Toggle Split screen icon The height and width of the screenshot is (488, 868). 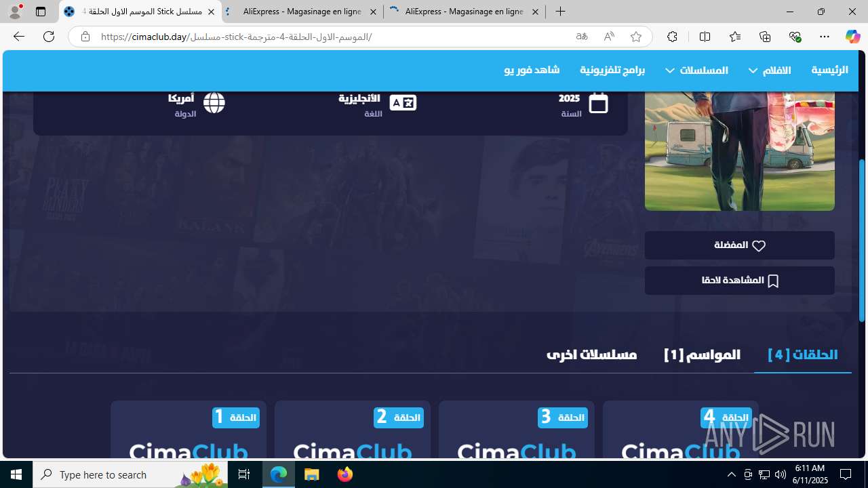tap(705, 37)
